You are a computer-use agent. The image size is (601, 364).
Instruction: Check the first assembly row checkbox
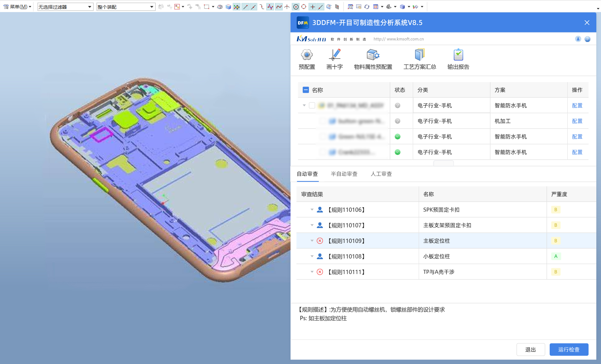(x=312, y=105)
